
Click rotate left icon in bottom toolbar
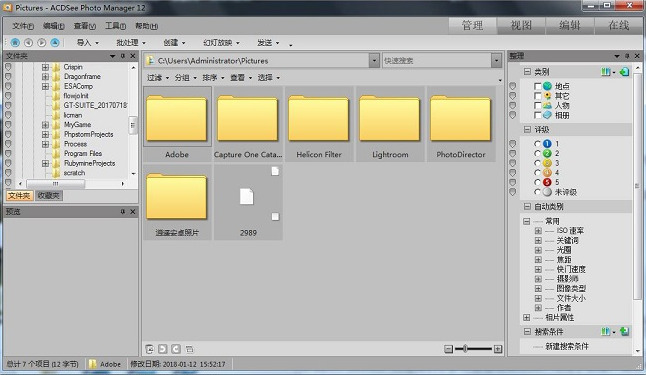point(163,349)
